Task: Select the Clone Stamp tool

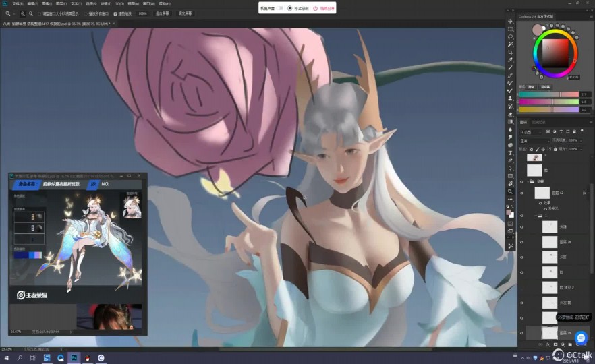Action: point(511,98)
